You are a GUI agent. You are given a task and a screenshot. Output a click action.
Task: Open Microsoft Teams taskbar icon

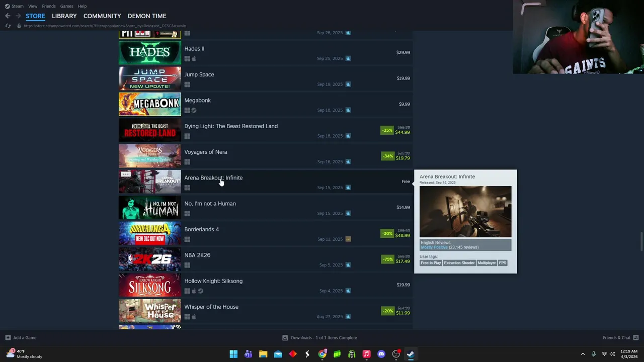click(248, 354)
